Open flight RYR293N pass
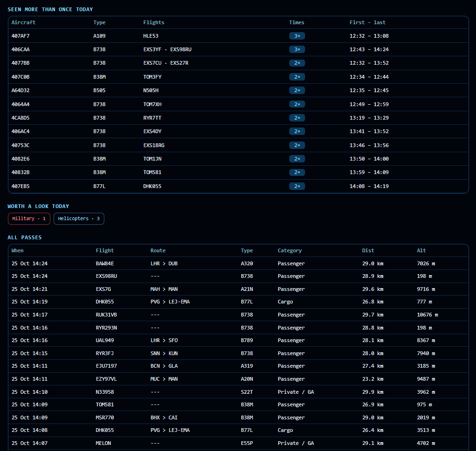 pos(238,328)
